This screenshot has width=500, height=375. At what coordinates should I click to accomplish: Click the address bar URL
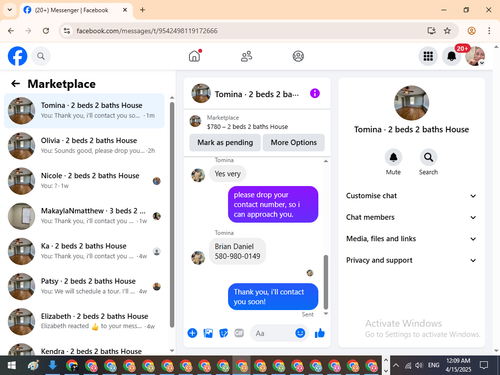click(147, 31)
